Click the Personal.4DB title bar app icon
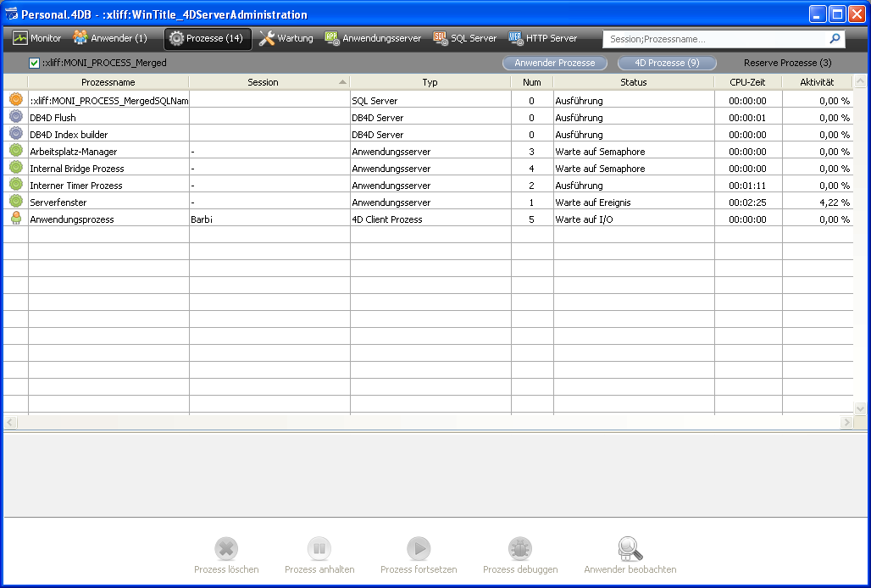This screenshot has width=871, height=588. pos(11,14)
